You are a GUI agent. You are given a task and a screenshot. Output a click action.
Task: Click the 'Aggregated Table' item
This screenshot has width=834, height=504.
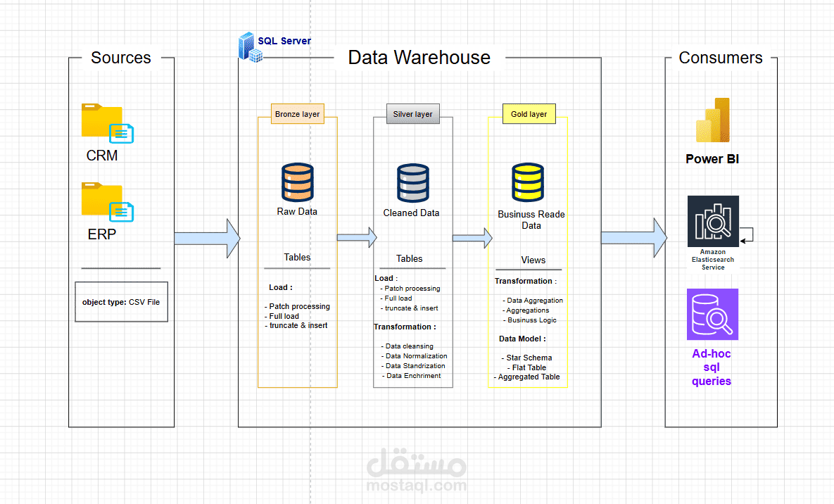(526, 377)
